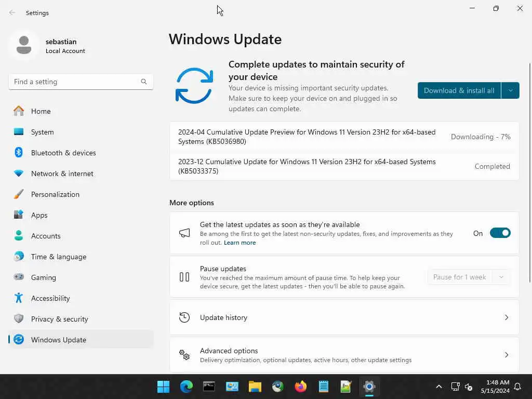Image resolution: width=532 pixels, height=399 pixels.
Task: Click inside the Find a setting search box
Action: click(81, 82)
